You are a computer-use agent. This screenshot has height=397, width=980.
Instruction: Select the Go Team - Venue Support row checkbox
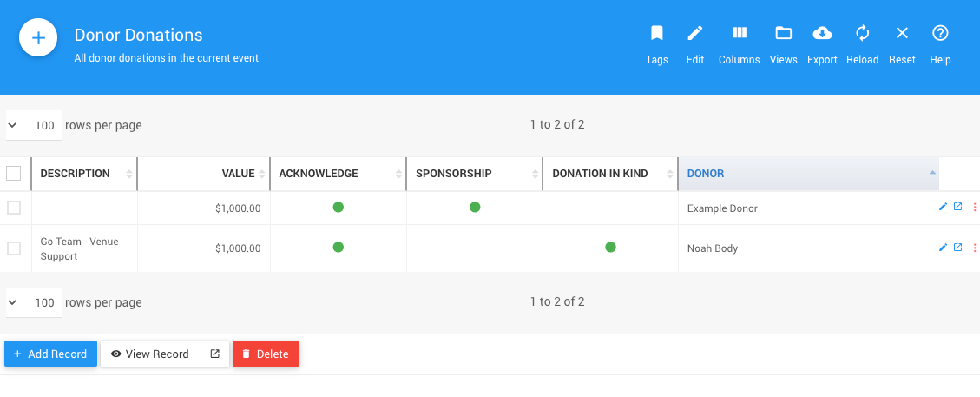(x=14, y=248)
